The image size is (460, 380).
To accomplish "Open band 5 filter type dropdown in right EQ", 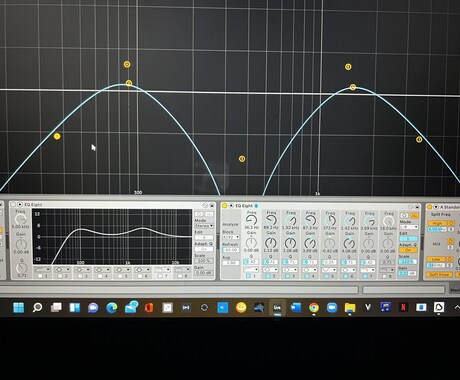I will (330, 270).
